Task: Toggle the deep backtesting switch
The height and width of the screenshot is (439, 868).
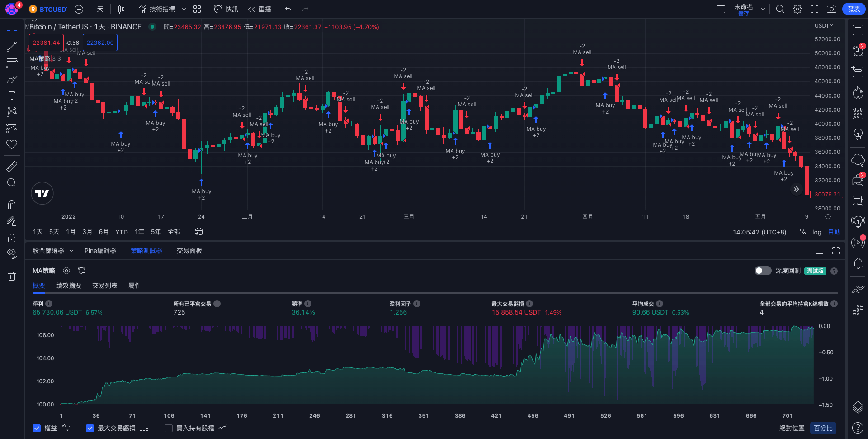Action: point(763,271)
